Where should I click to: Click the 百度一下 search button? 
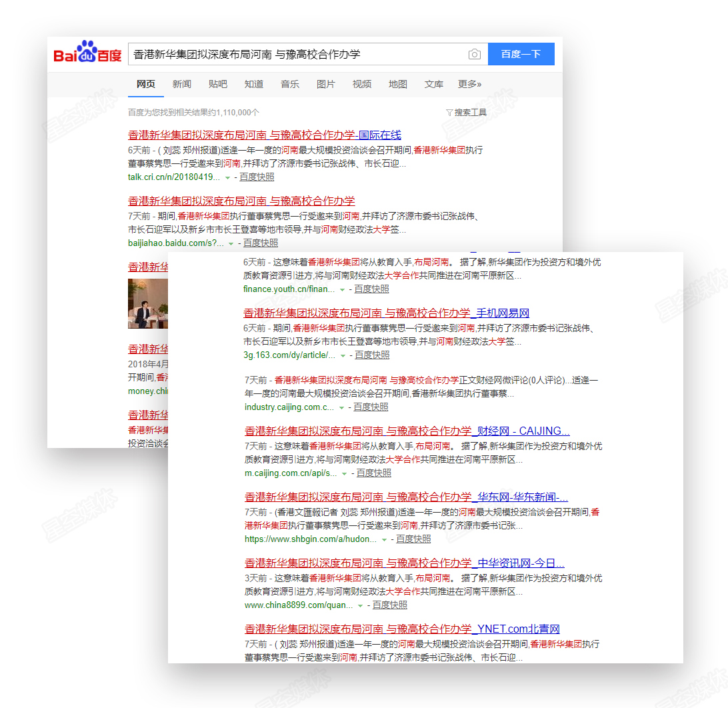(521, 54)
